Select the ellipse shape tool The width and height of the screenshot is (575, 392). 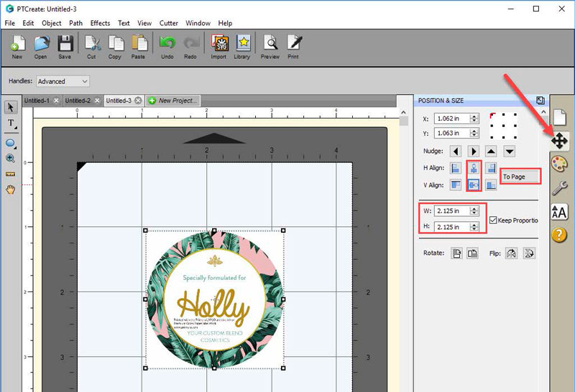10,144
